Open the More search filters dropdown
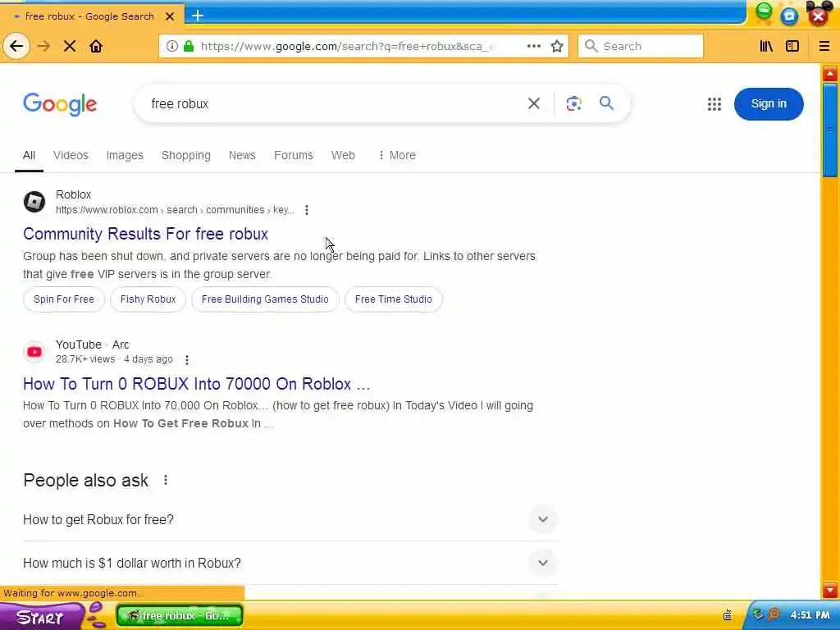 [x=397, y=155]
